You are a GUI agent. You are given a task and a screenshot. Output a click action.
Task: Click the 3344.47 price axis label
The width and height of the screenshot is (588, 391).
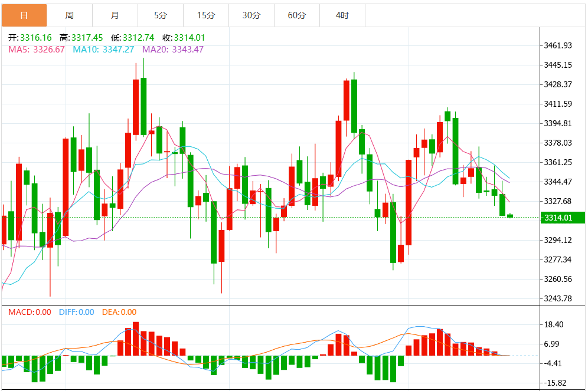(558, 182)
